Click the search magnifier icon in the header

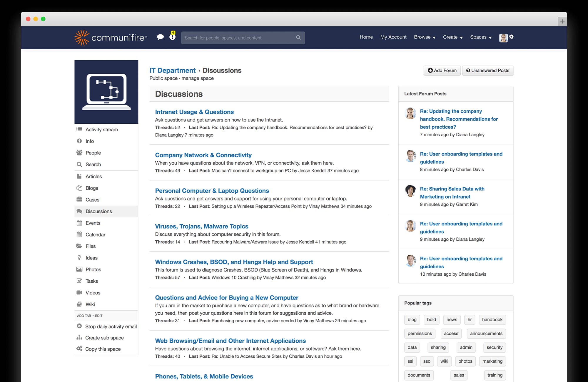(x=298, y=38)
